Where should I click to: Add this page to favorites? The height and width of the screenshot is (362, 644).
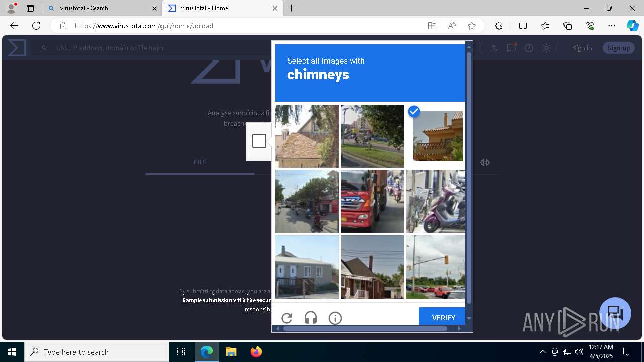point(472,26)
